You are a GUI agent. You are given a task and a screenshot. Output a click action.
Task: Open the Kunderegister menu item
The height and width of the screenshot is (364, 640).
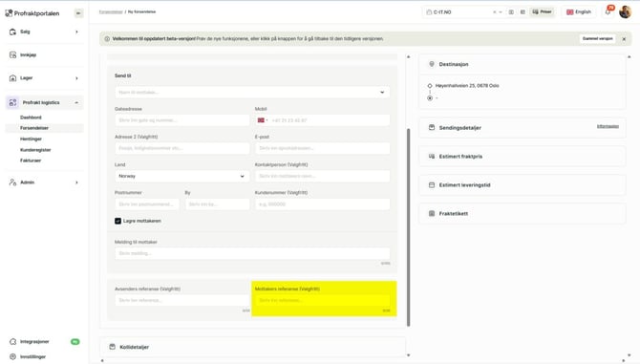(35, 150)
